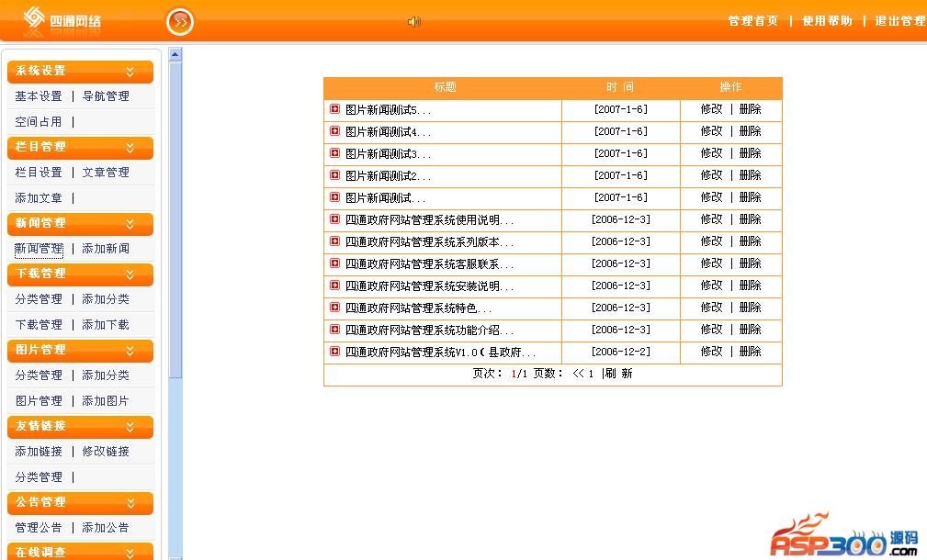Click the speaker sound icon in header
This screenshot has height=560, width=927.
point(413,22)
